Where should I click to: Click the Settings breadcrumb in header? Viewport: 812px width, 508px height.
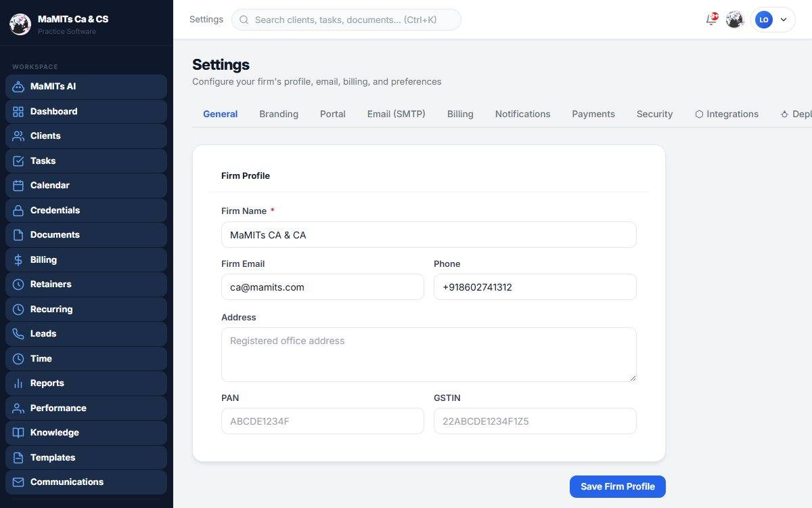pyautogui.click(x=206, y=20)
